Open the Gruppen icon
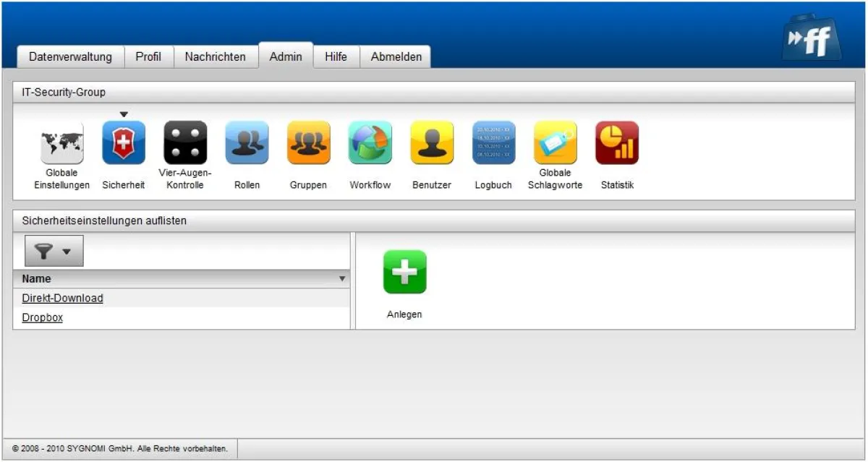The width and height of the screenshot is (868, 462). [308, 142]
